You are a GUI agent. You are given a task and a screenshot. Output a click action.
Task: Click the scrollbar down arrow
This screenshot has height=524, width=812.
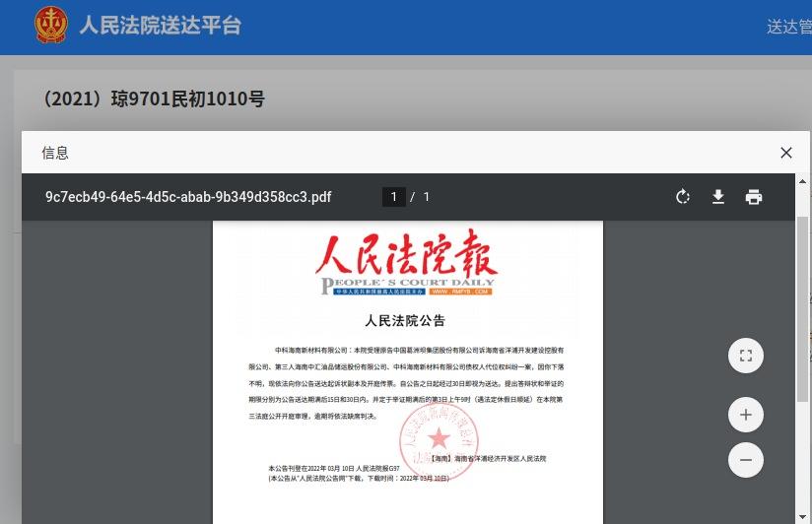[803, 516]
